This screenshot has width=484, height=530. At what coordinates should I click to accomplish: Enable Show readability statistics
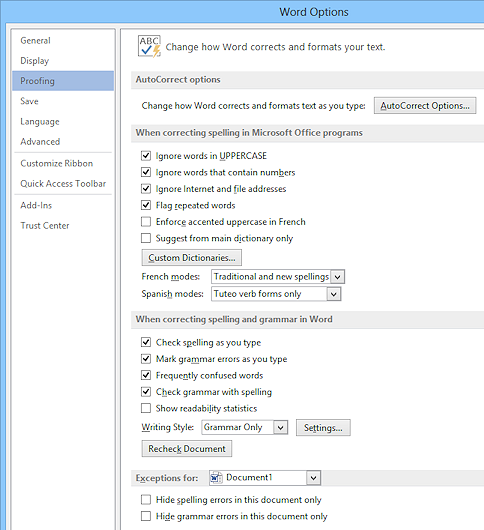pyautogui.click(x=146, y=408)
